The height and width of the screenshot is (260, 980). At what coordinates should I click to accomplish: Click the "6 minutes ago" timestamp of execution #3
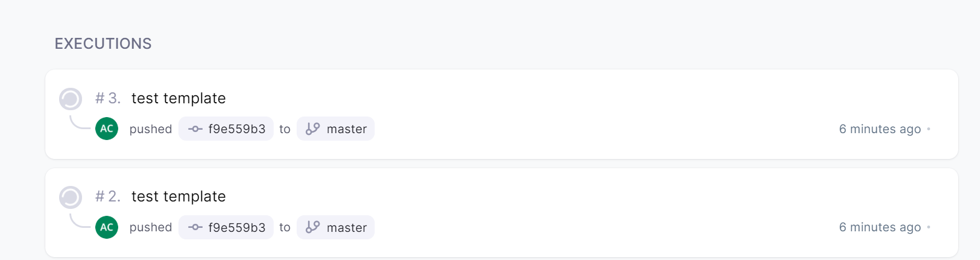click(880, 129)
